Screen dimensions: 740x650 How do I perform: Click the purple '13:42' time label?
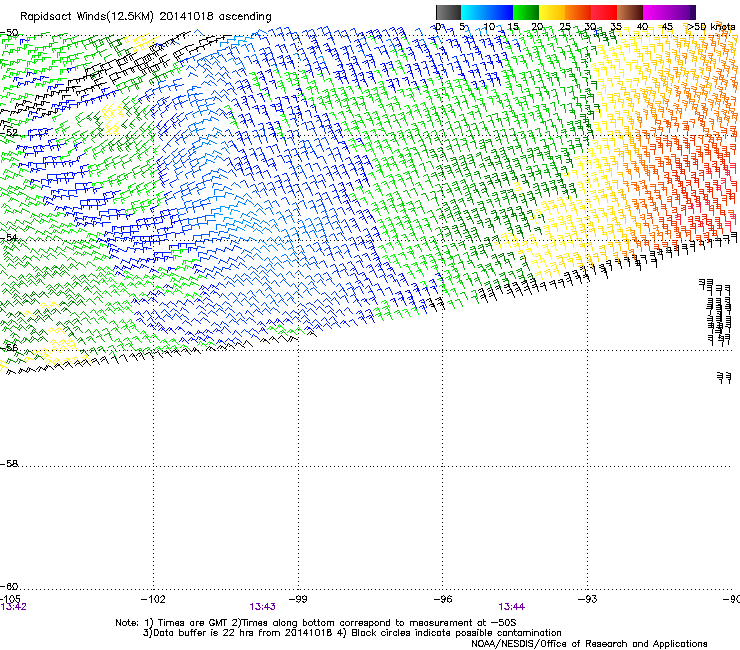coord(14,607)
